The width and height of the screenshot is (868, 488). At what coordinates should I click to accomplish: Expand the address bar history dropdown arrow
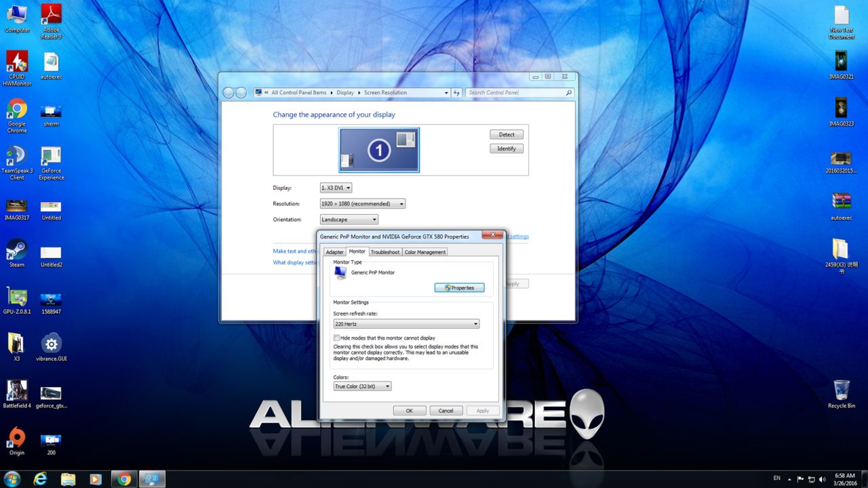click(446, 93)
